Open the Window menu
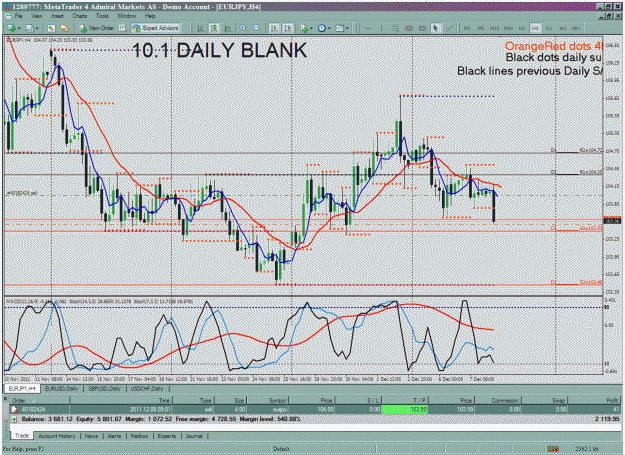 point(126,16)
